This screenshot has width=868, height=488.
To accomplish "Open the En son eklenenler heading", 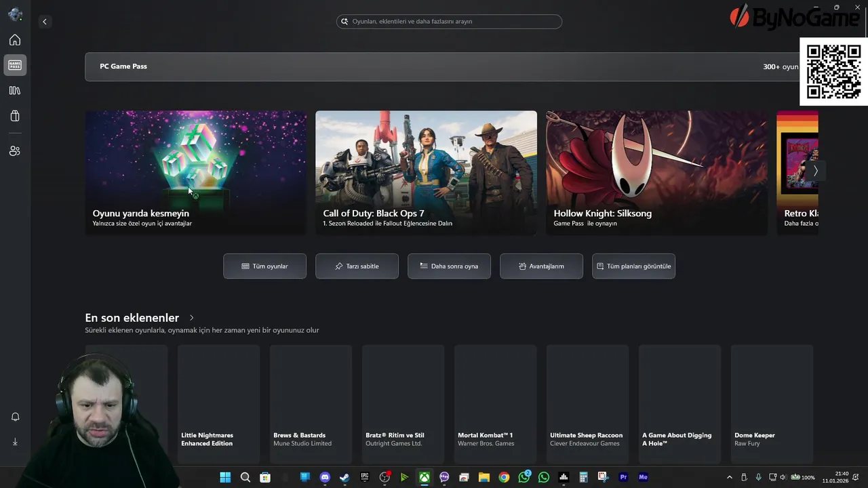I will point(132,318).
